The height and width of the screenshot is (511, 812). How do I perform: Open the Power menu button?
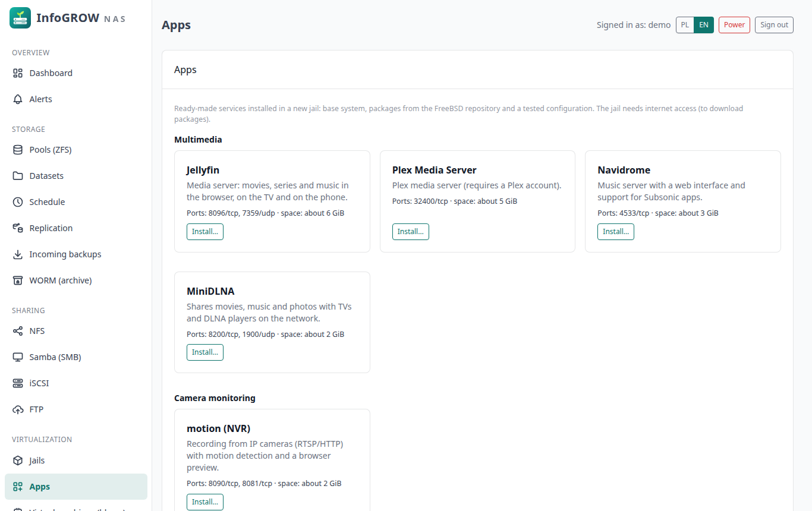pyautogui.click(x=734, y=25)
